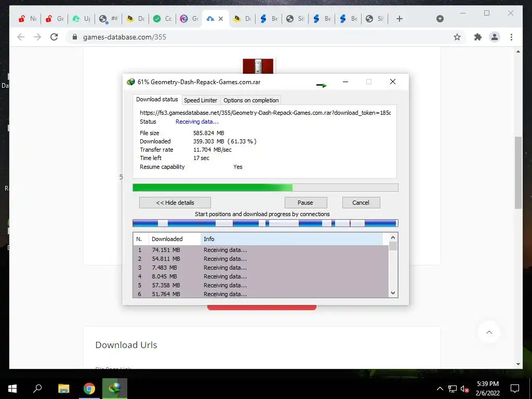The height and width of the screenshot is (399, 532).
Task: Select connection row 3 with 7.483 MB
Action: point(261,268)
